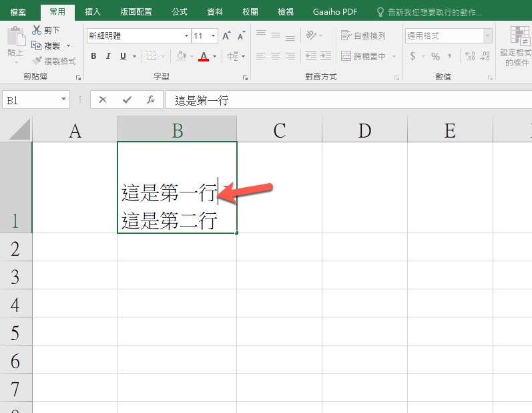Cancel the formula bar entry (X)
Image resolution: width=532 pixels, height=413 pixels.
coord(103,100)
